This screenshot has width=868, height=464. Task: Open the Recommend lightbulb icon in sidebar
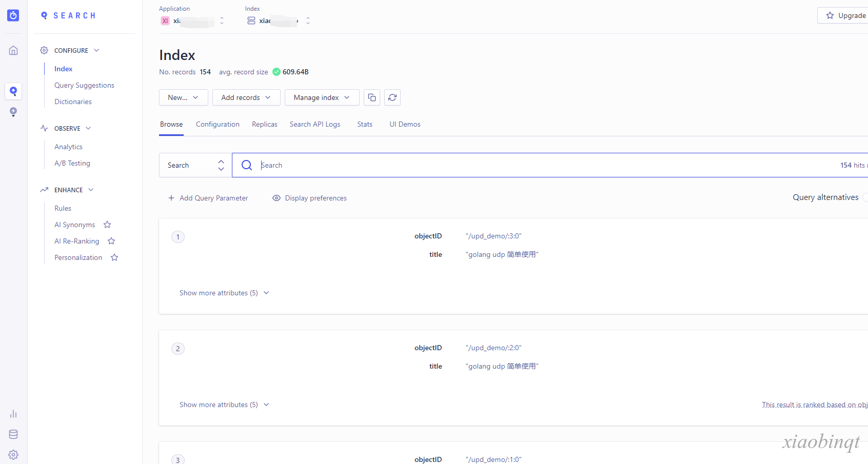pyautogui.click(x=13, y=112)
